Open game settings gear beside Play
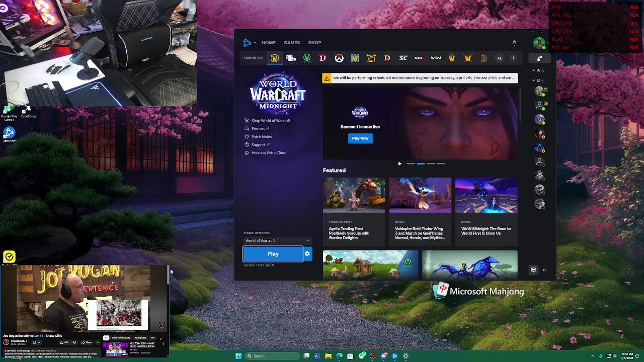644x362 pixels. click(x=307, y=254)
